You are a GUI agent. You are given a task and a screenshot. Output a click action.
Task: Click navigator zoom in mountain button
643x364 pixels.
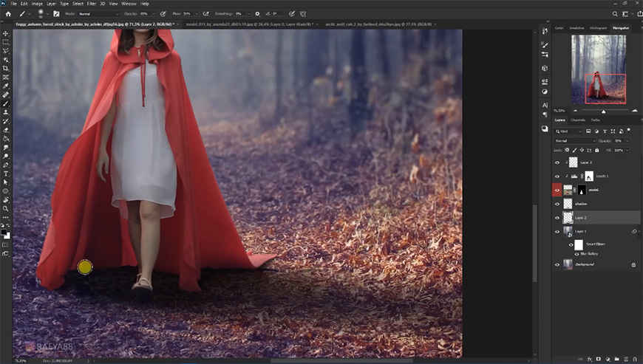tap(635, 111)
